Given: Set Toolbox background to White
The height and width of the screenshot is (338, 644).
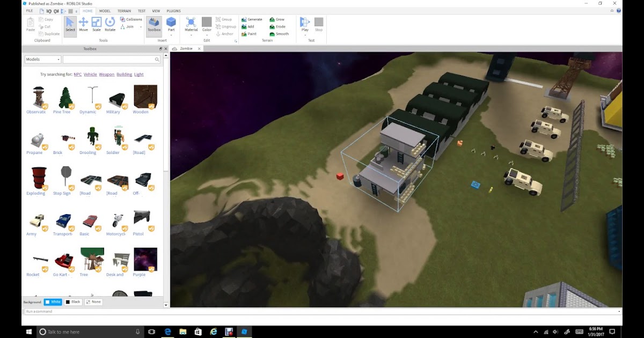Looking at the screenshot, I should (53, 302).
